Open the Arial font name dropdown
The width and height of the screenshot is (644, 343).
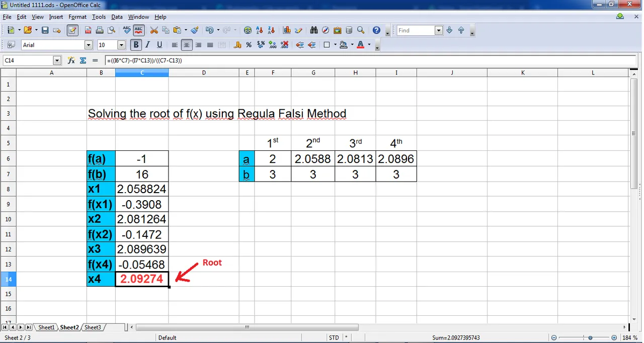[89, 45]
